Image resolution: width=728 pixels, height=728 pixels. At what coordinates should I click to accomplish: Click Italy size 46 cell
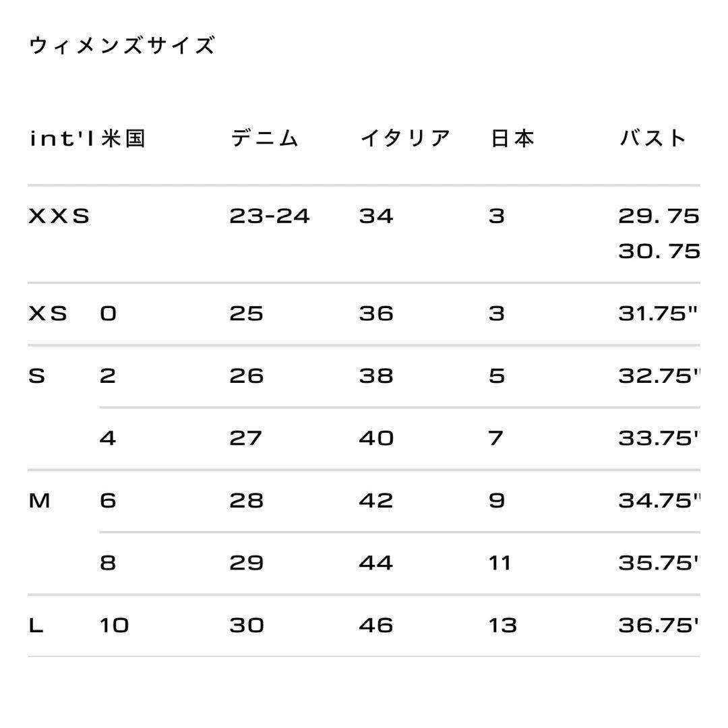coord(376,626)
